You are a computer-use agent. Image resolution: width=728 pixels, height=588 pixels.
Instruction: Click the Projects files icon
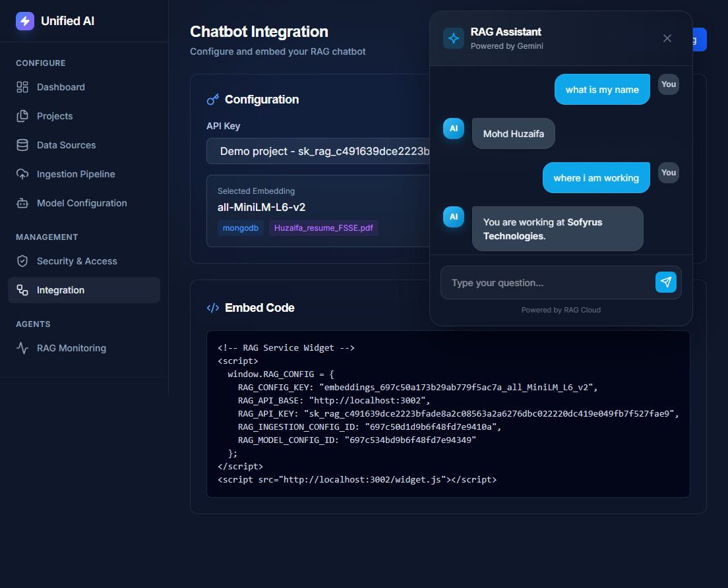[x=22, y=116]
